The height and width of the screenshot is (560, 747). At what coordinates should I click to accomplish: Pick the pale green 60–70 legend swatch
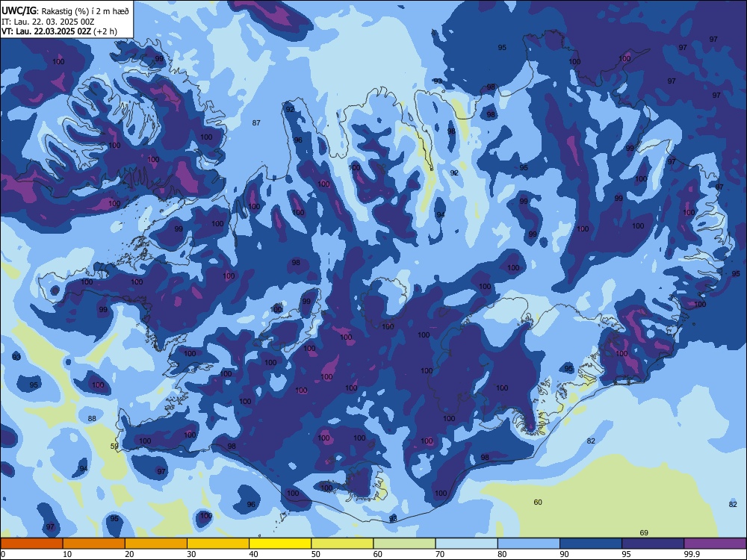point(404,544)
